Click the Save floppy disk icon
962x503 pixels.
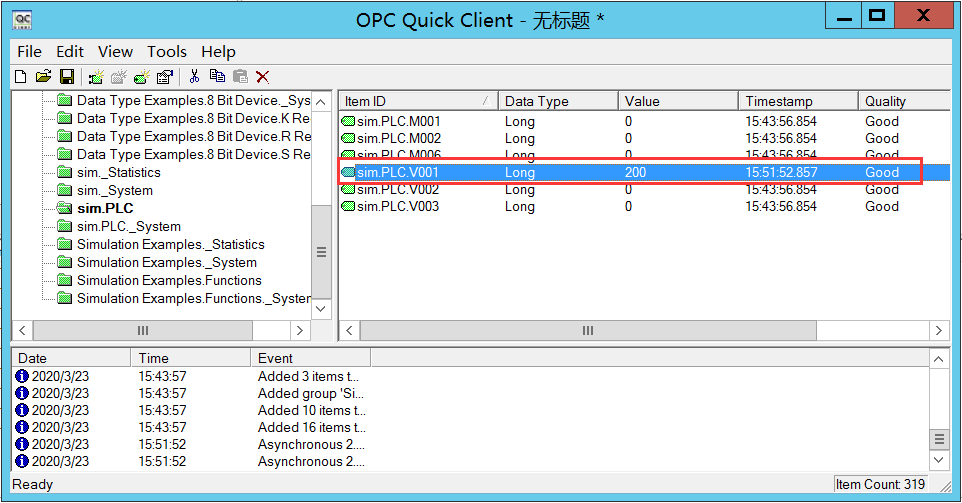[66, 77]
